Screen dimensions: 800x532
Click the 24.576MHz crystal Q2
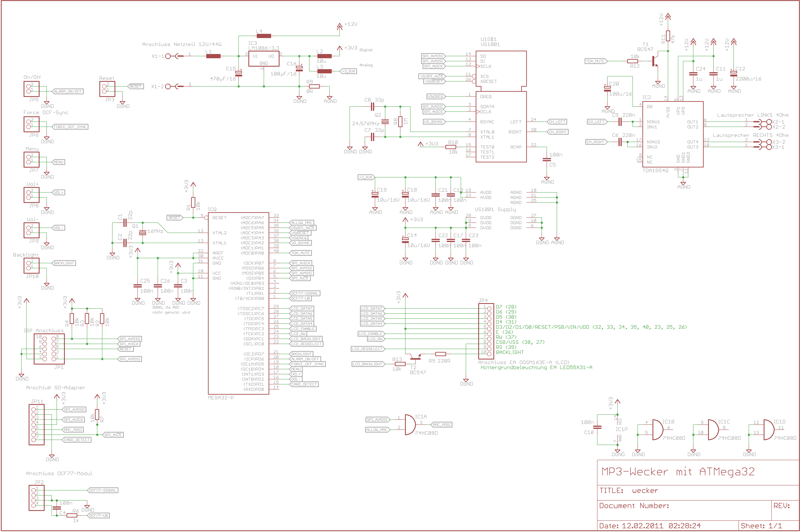click(x=385, y=122)
